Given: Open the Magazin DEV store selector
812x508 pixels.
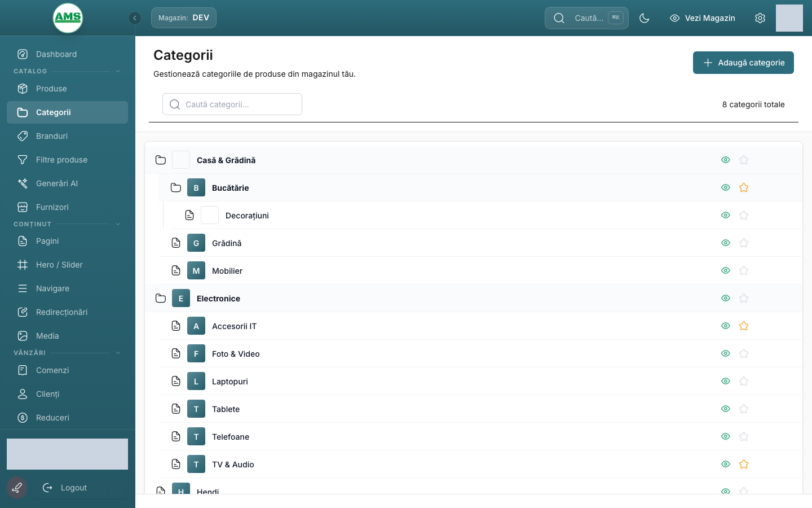Looking at the screenshot, I should [x=184, y=18].
